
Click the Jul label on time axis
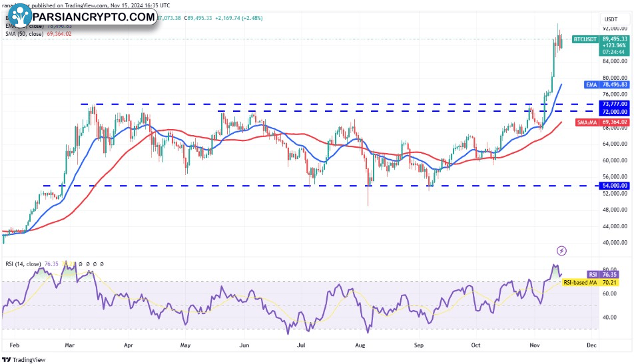(301, 345)
